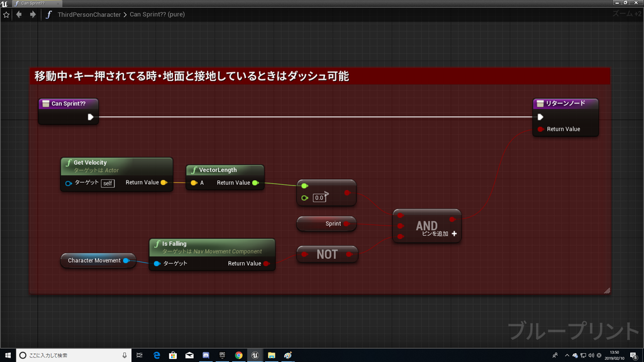Click the bookmark star icon in the toolbar
The width and height of the screenshot is (644, 362).
(6, 14)
